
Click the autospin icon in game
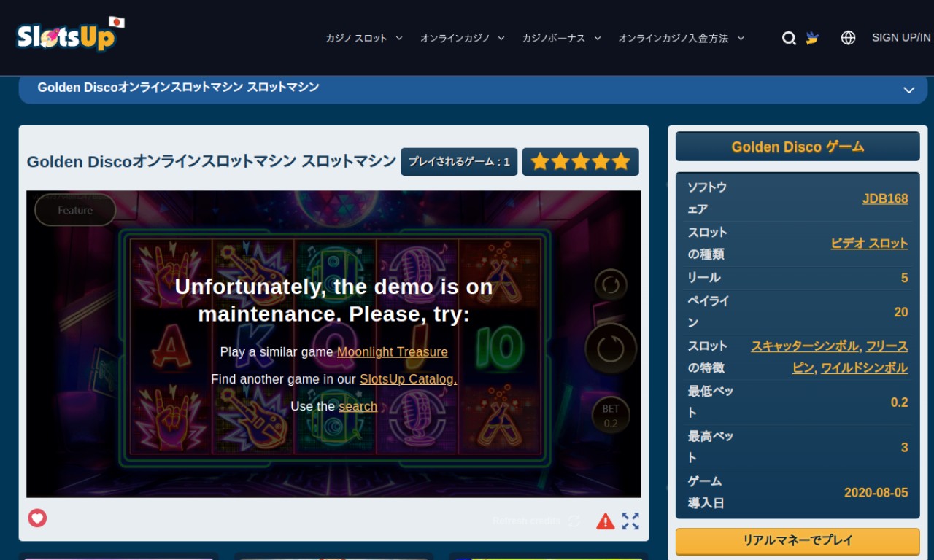pos(611,284)
